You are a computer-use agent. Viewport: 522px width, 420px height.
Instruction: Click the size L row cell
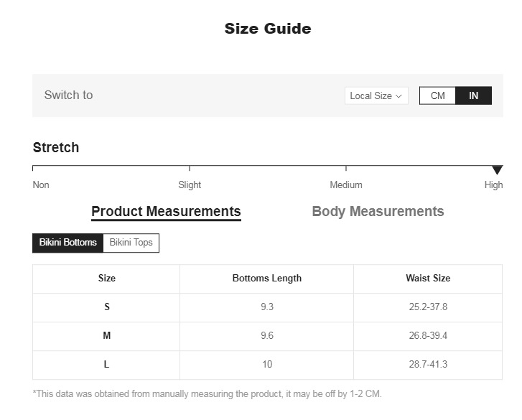coord(106,365)
